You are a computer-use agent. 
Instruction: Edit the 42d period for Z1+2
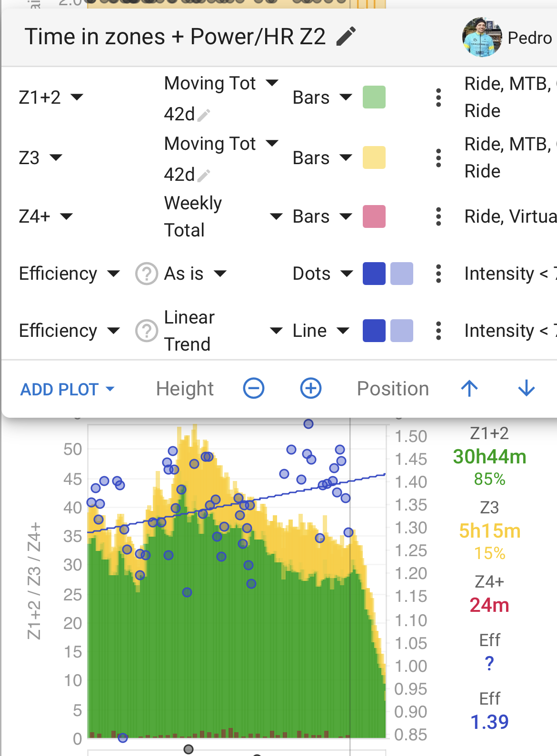pos(203,115)
